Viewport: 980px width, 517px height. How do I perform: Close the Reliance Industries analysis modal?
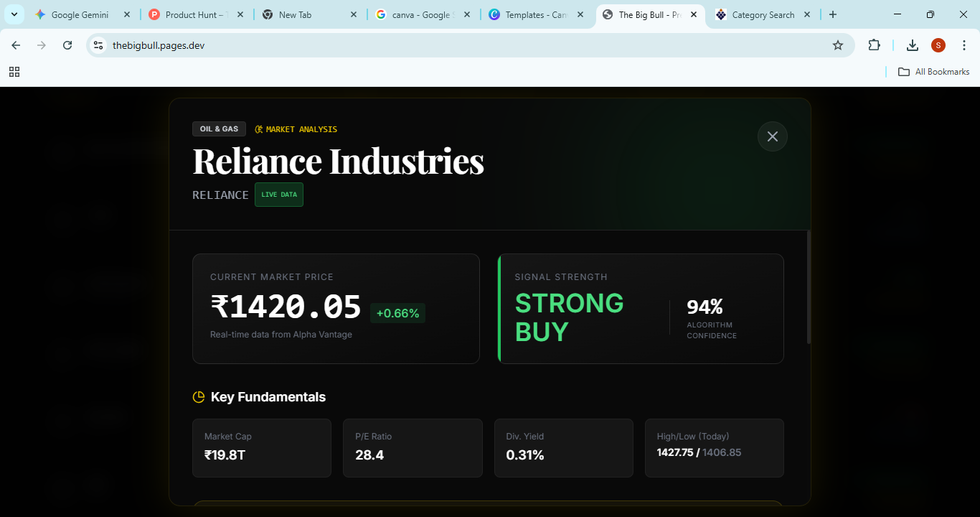pyautogui.click(x=773, y=136)
